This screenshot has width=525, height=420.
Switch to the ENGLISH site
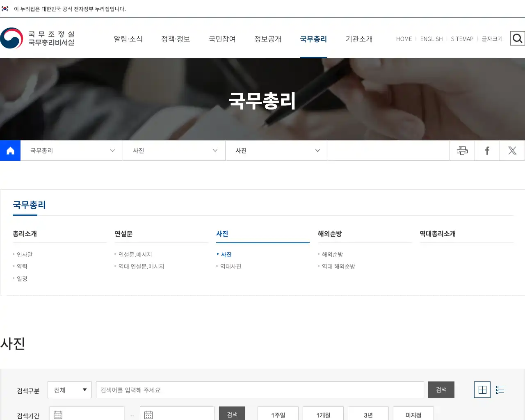pos(431,39)
